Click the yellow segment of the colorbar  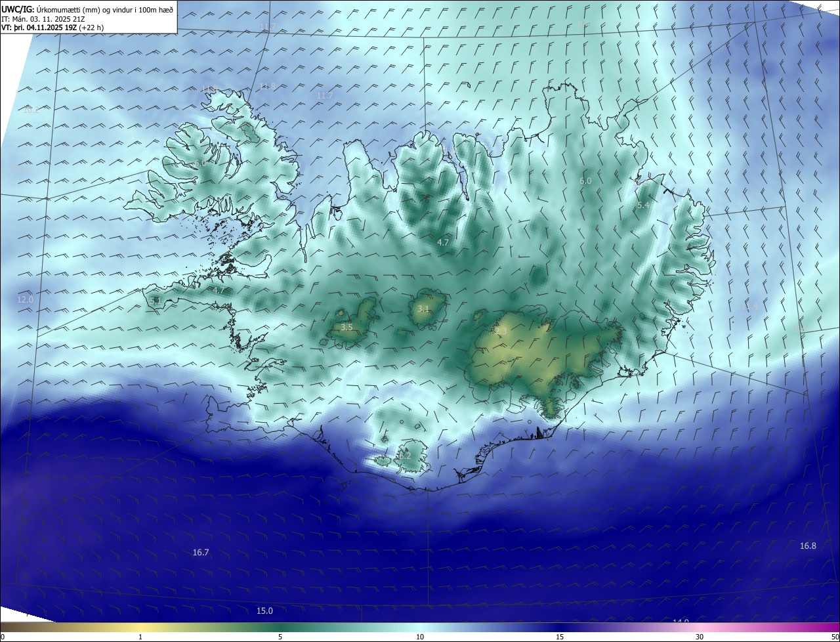click(x=140, y=627)
